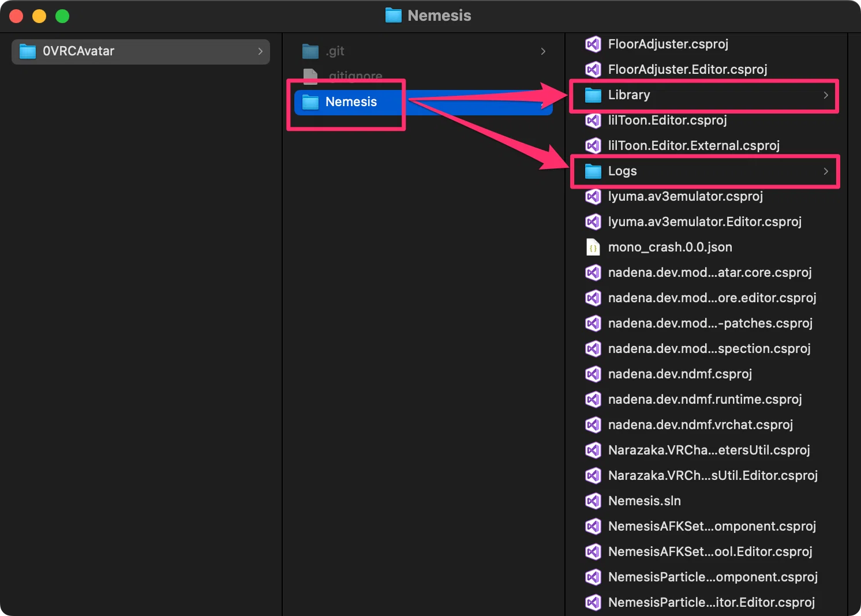Select the file named Narazaka.VRCh...sUtil.Editor.csproj
The width and height of the screenshot is (861, 616).
tap(713, 475)
